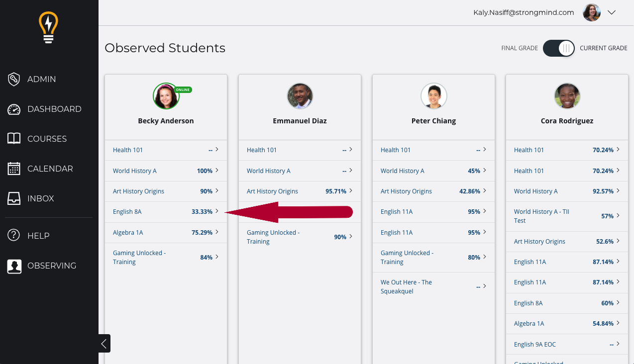Click the Observing person icon
634x364 pixels.
coord(14,266)
